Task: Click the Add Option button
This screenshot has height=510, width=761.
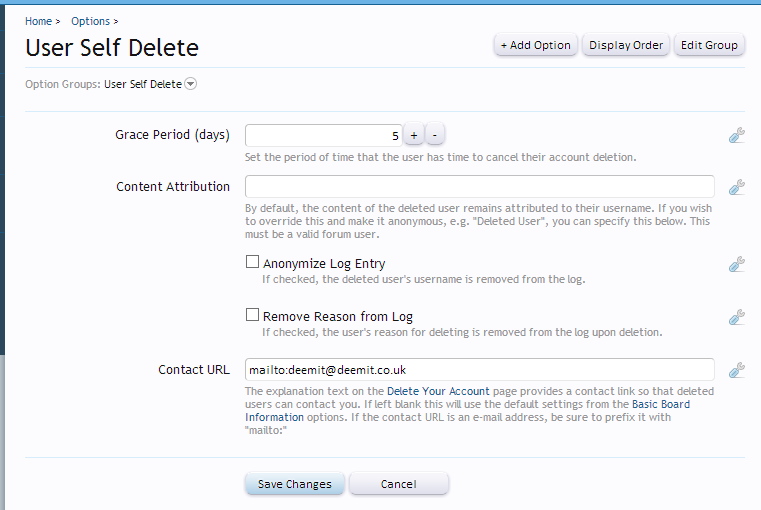Action: tap(535, 45)
